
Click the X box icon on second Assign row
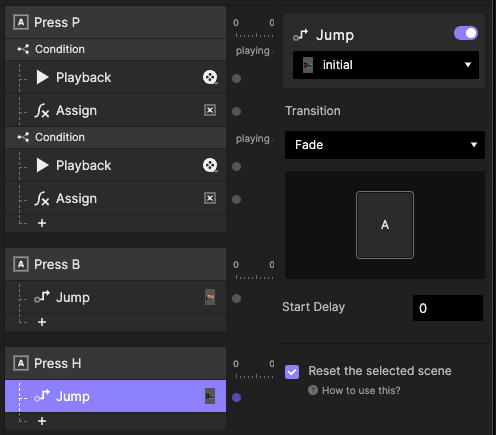click(210, 198)
